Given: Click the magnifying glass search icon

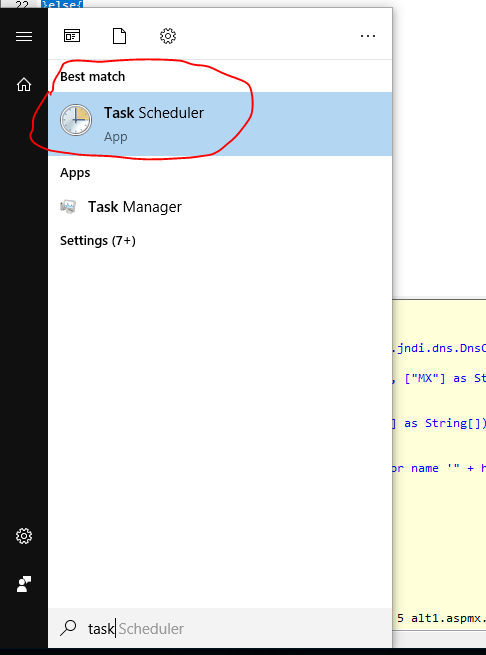Looking at the screenshot, I should tap(69, 628).
